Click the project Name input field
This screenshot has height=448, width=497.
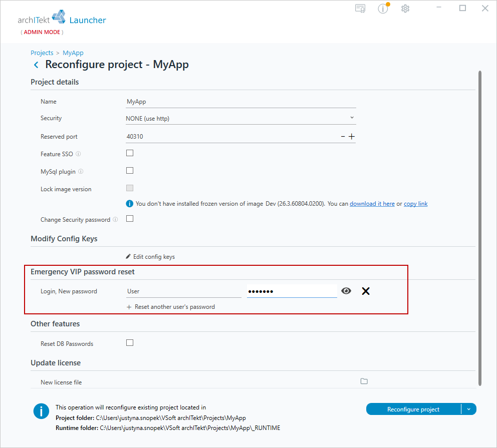tap(240, 102)
